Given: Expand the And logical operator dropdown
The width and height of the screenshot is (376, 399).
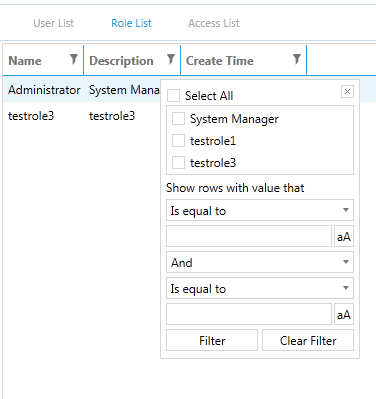Looking at the screenshot, I should tap(260, 262).
